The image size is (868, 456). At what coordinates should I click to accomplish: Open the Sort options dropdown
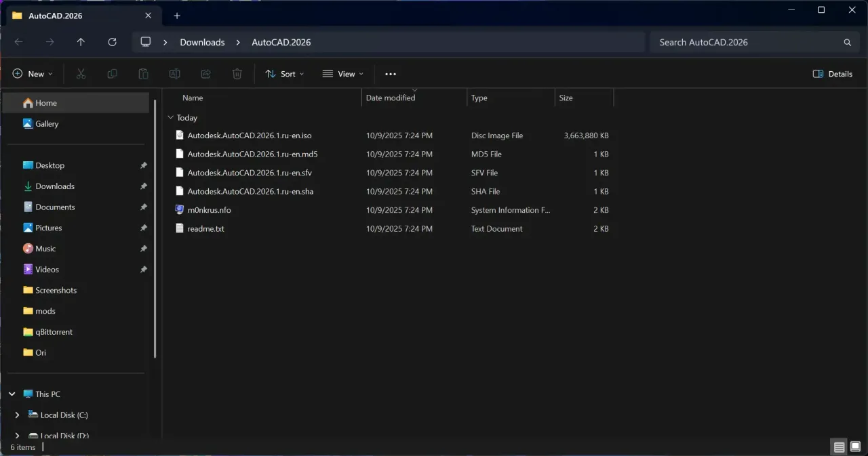tap(285, 74)
